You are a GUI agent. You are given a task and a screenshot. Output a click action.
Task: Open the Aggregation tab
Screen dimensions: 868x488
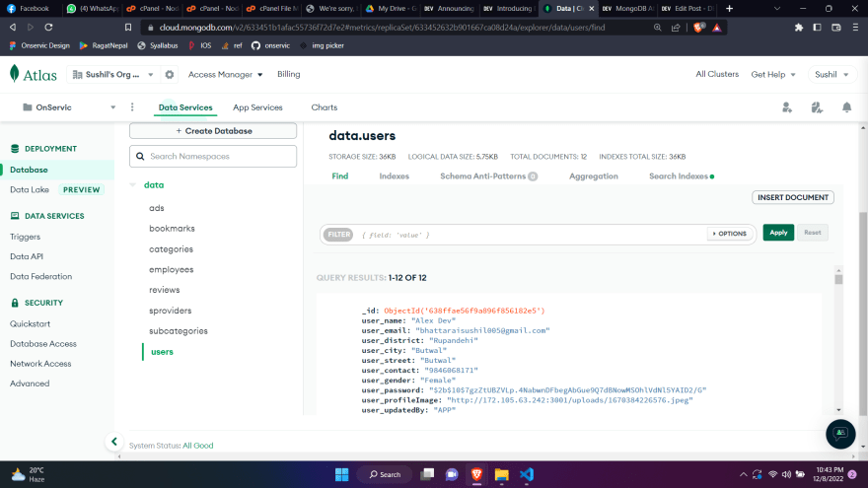pos(594,175)
